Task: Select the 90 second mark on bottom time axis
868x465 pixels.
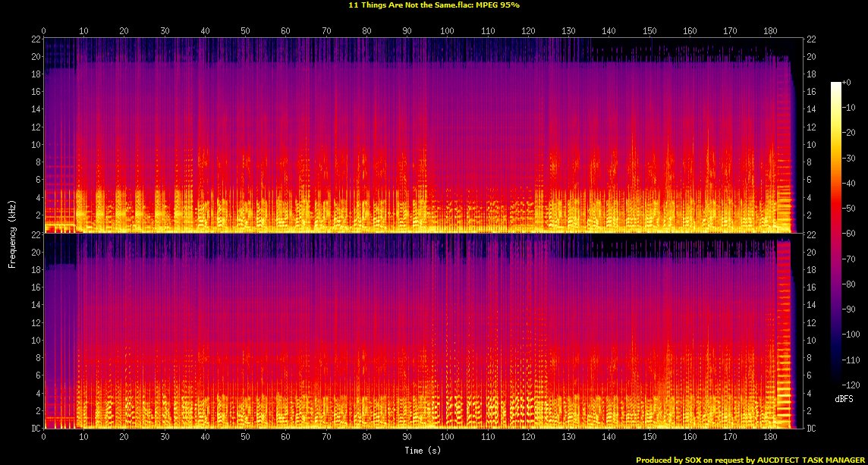Action: tap(407, 437)
